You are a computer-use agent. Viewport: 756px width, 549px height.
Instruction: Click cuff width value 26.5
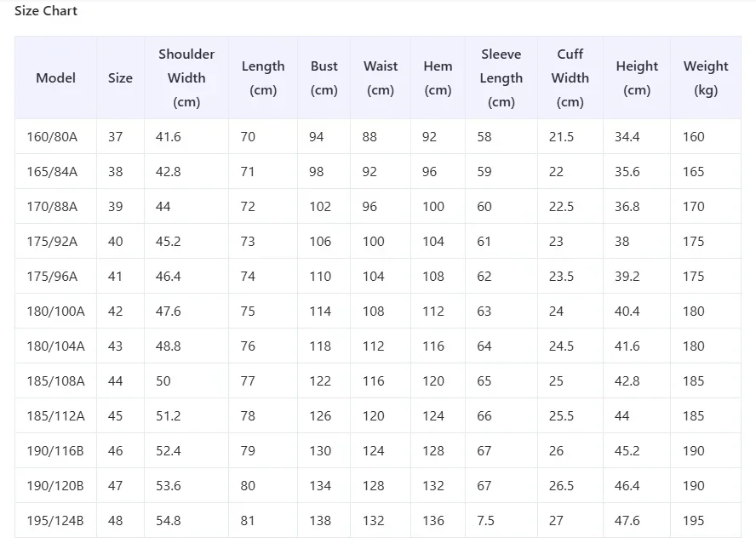tap(561, 486)
